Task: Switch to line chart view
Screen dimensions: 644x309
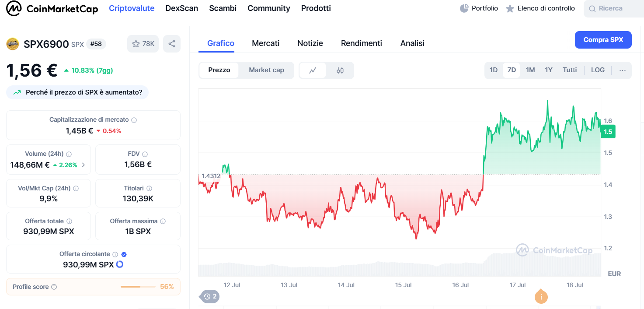Action: click(313, 70)
